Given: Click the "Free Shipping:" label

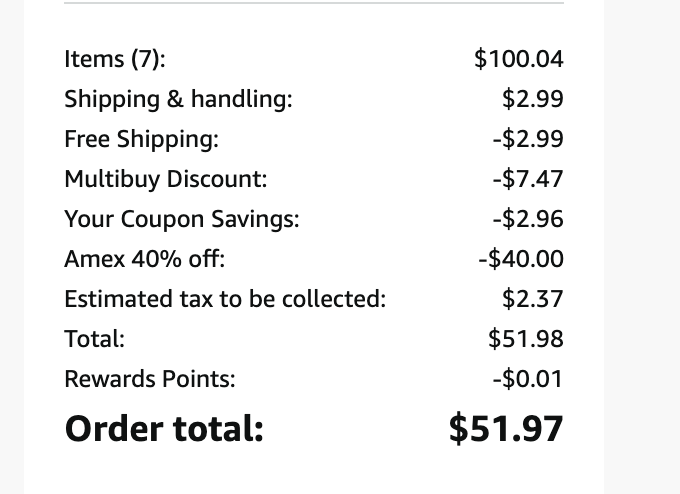Looking at the screenshot, I should pyautogui.click(x=141, y=139).
